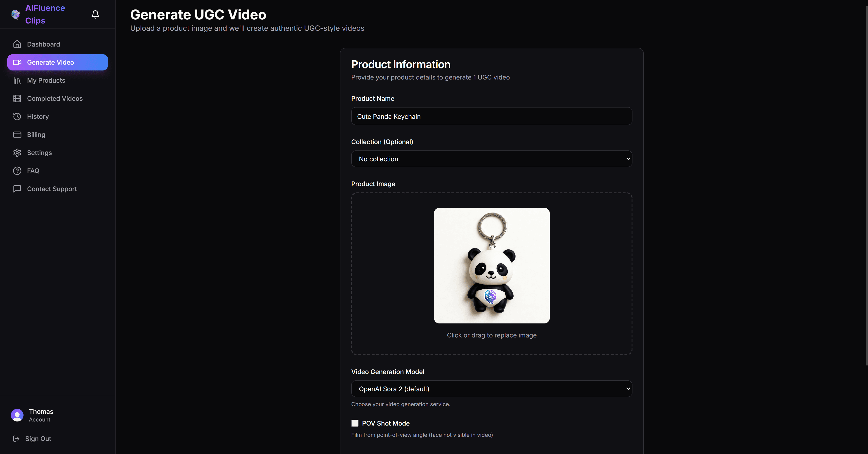Go to Contact Support in sidebar
The width and height of the screenshot is (868, 454).
pos(52,189)
